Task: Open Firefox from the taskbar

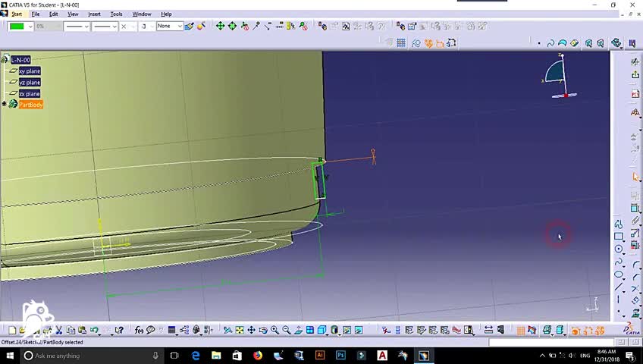Action: tap(258, 356)
